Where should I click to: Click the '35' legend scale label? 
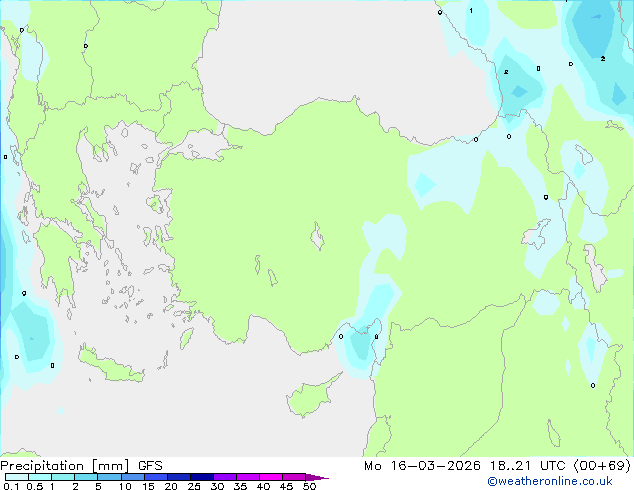click(x=240, y=486)
